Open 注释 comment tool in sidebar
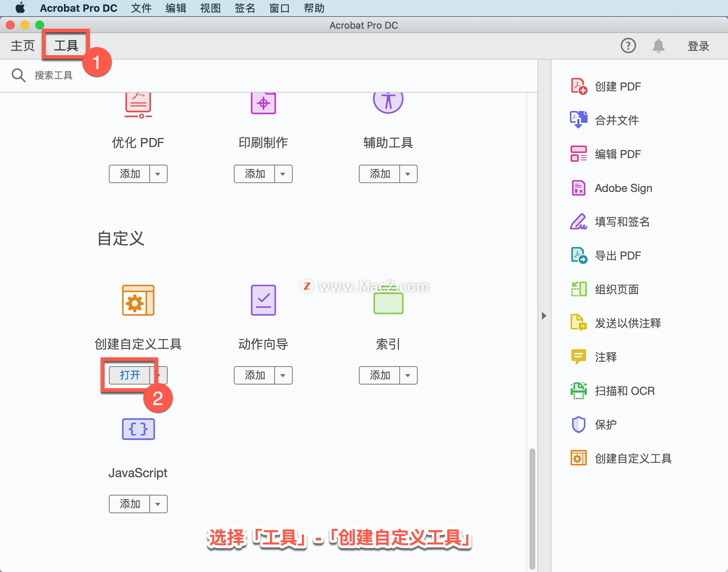This screenshot has width=728, height=572. click(x=594, y=357)
